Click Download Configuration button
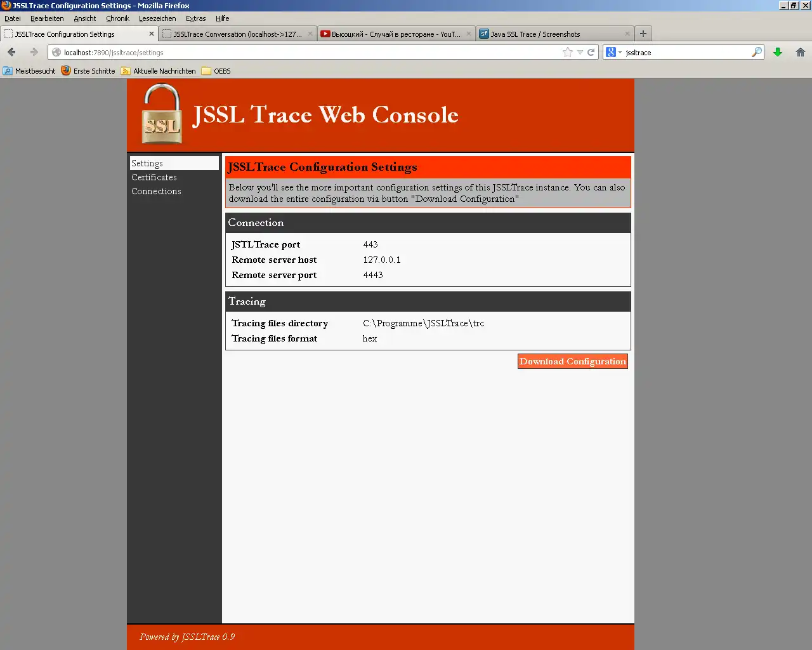812x650 pixels. pyautogui.click(x=572, y=361)
